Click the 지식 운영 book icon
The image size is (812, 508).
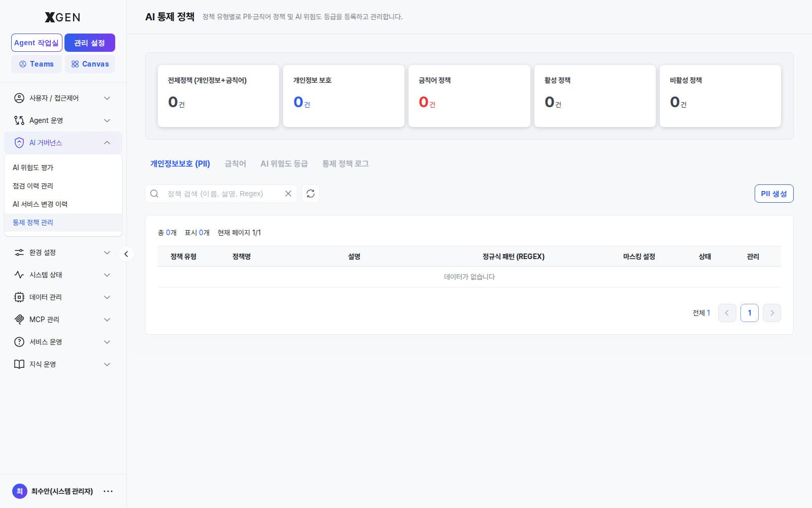coord(19,364)
